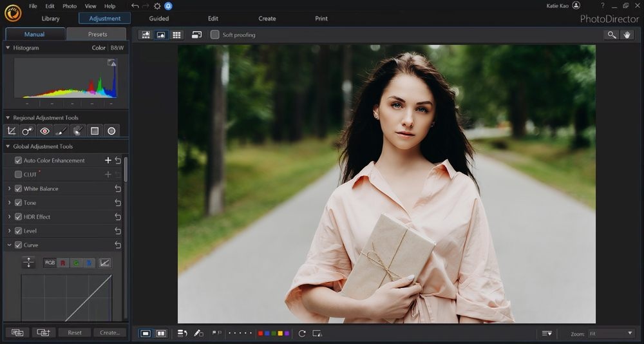Viewport: 644px width, 344px height.
Task: Switch to thumbnail grid view mode
Action: point(176,35)
